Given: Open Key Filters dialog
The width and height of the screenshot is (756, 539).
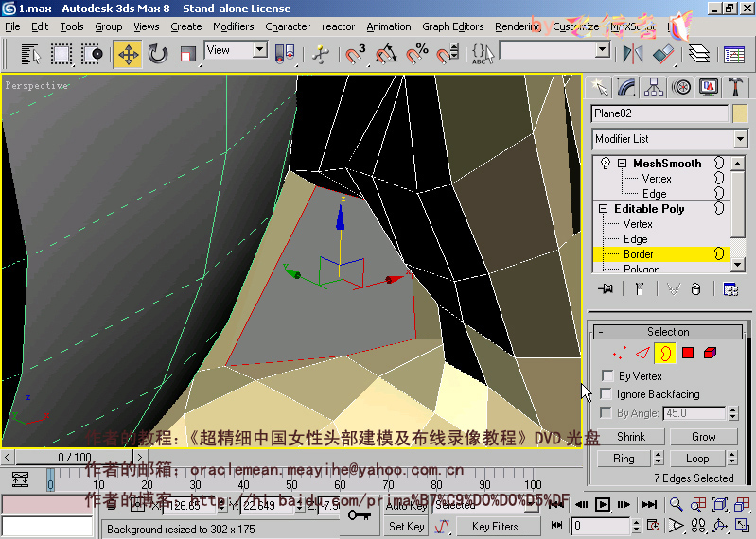Looking at the screenshot, I should pos(498,526).
